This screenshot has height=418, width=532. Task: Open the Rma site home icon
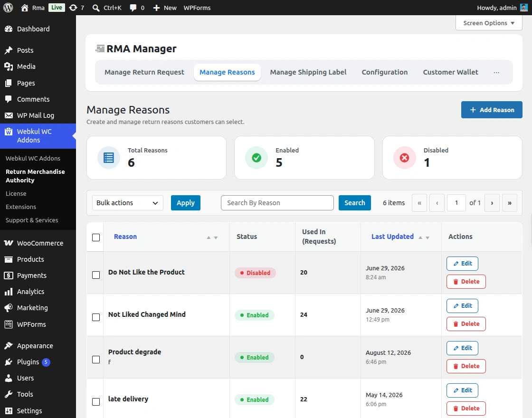pos(24,8)
